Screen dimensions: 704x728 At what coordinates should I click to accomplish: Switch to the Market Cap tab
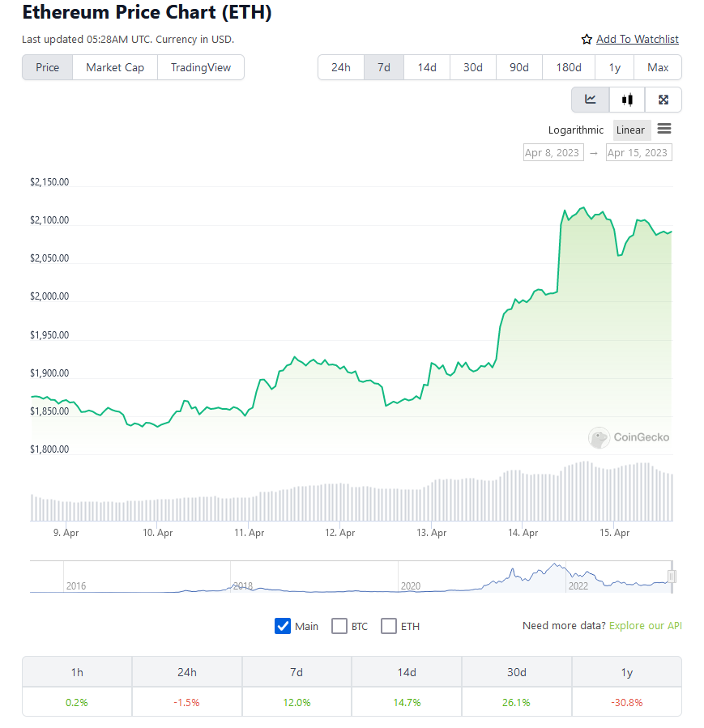click(x=114, y=67)
